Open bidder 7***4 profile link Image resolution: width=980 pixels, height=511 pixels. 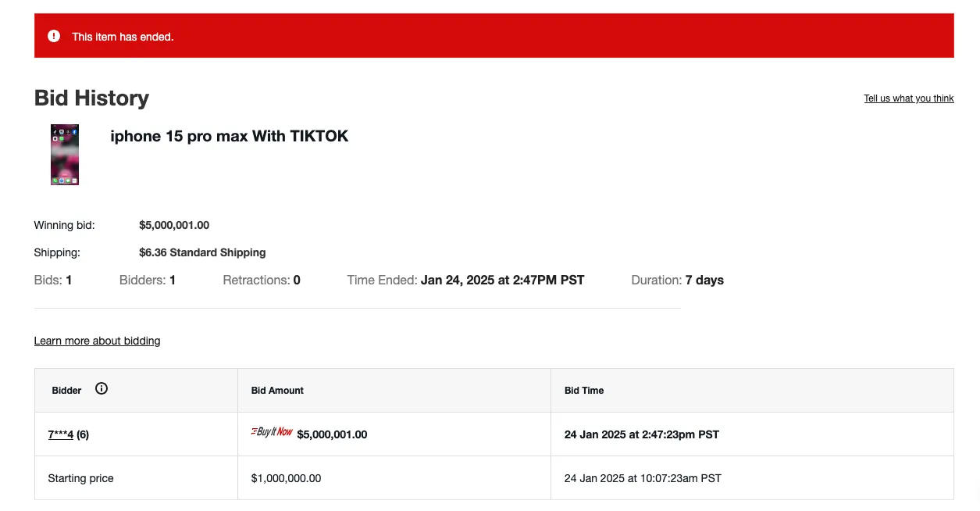pyautogui.click(x=61, y=434)
